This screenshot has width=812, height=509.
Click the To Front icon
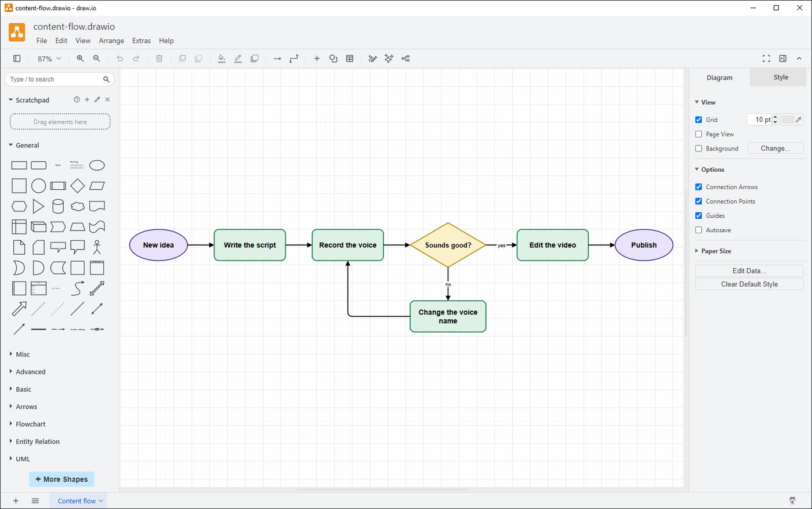click(x=182, y=59)
